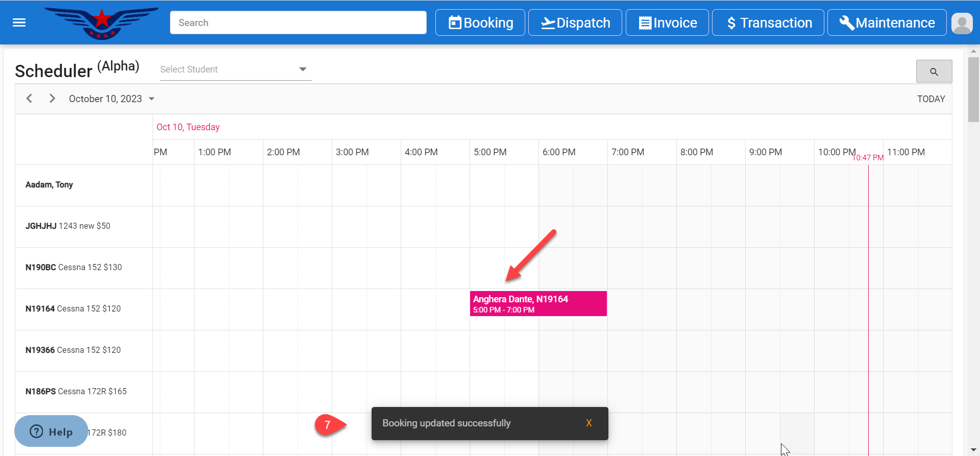Viewport: 980px width, 456px height.
Task: Select the N190BC Cessna 152 row
Action: [73, 268]
